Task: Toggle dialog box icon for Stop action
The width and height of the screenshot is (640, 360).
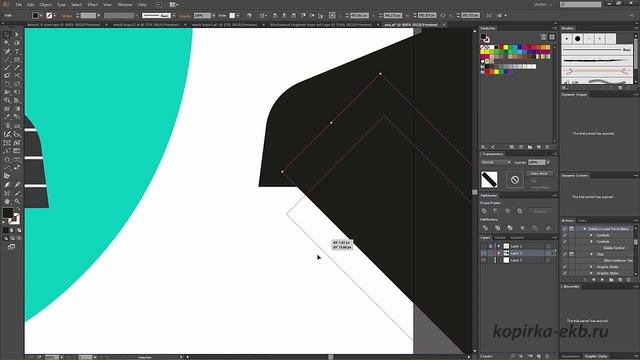Action: (x=571, y=254)
